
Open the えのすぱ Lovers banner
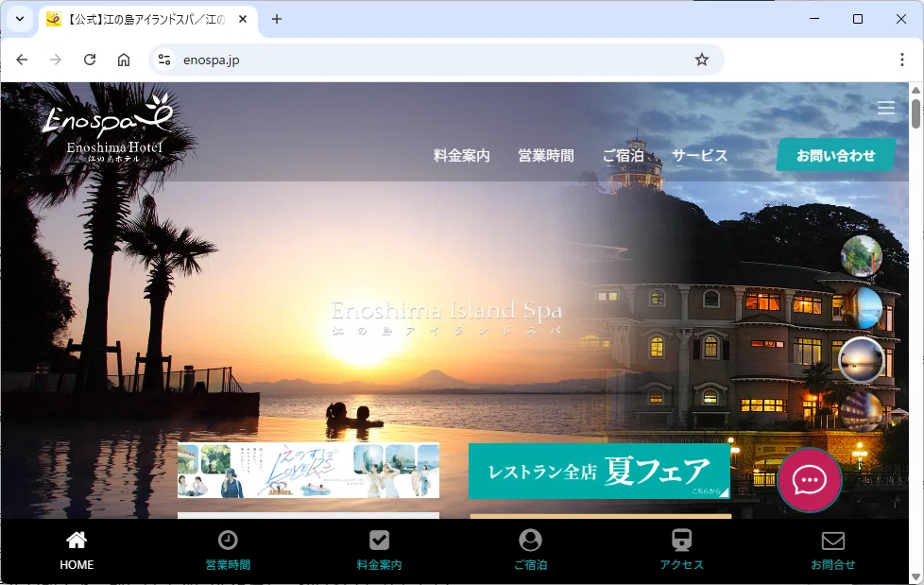point(308,470)
